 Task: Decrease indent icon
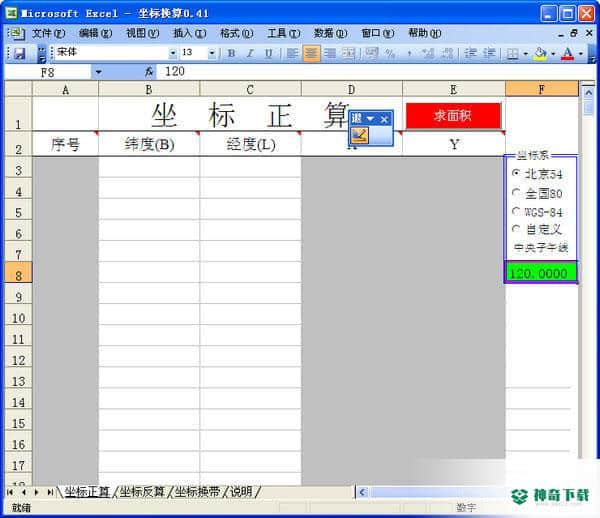[470, 53]
